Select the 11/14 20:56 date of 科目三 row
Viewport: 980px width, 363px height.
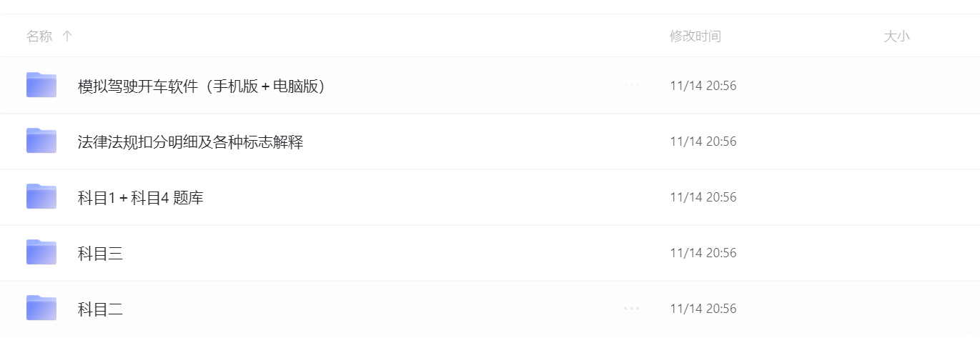(703, 253)
